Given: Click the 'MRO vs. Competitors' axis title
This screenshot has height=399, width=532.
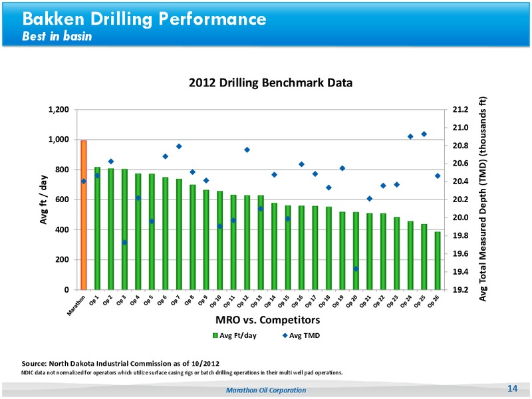Looking at the screenshot, I should (x=268, y=320).
